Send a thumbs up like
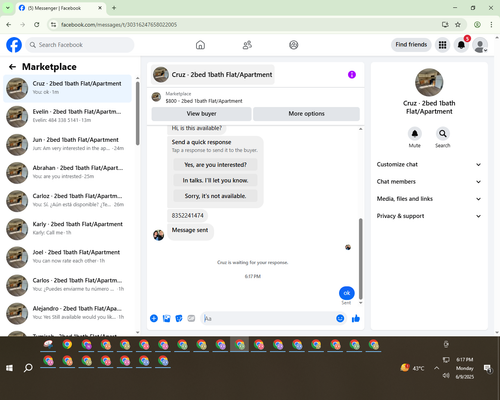Image resolution: width=500 pixels, height=400 pixels. (356, 318)
